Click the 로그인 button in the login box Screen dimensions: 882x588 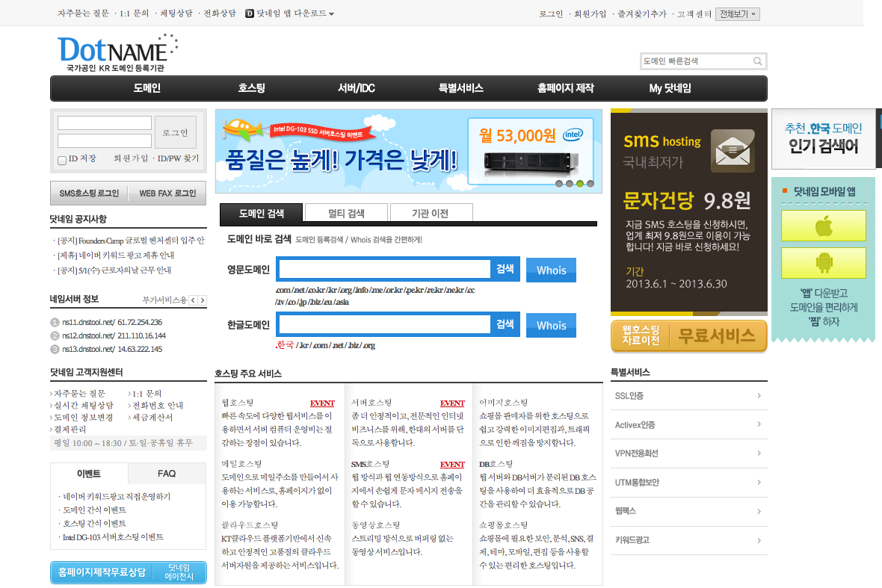176,133
